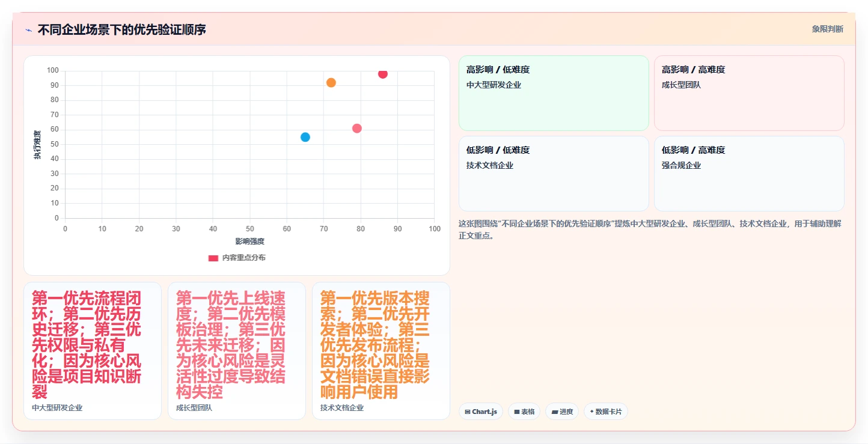
Task: Click the red card starting 第一优先流程闭环
Action: tap(93, 351)
